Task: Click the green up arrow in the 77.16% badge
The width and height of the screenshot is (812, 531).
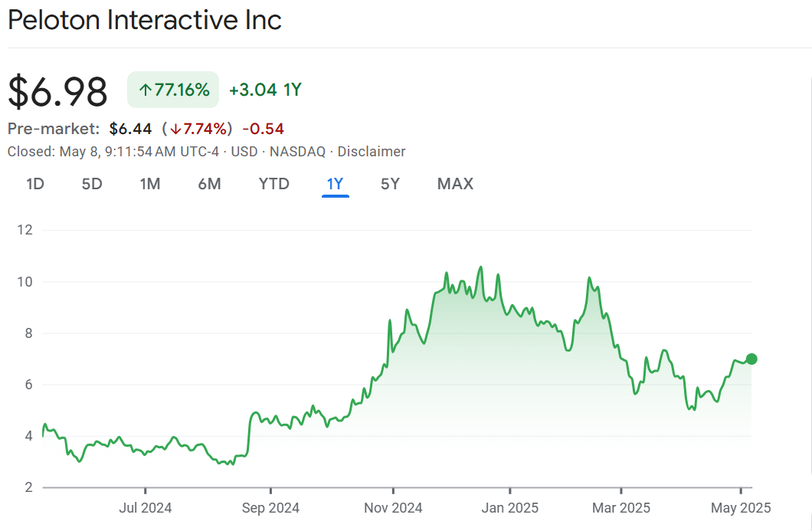Action: pos(145,90)
